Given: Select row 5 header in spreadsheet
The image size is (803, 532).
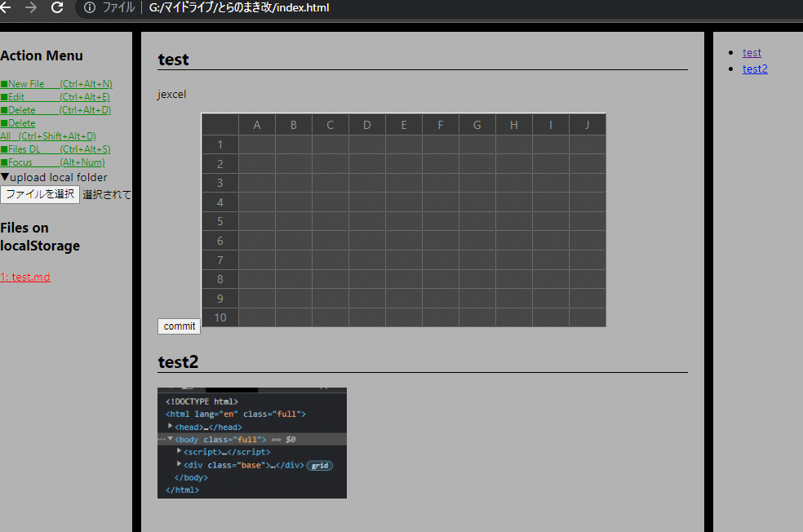Looking at the screenshot, I should pyautogui.click(x=220, y=222).
